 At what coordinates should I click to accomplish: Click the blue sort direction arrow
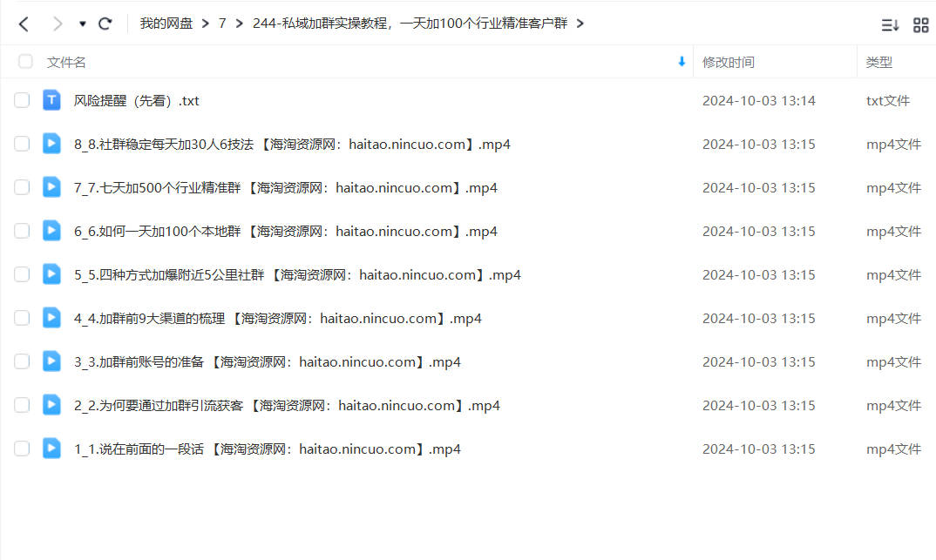coord(682,62)
